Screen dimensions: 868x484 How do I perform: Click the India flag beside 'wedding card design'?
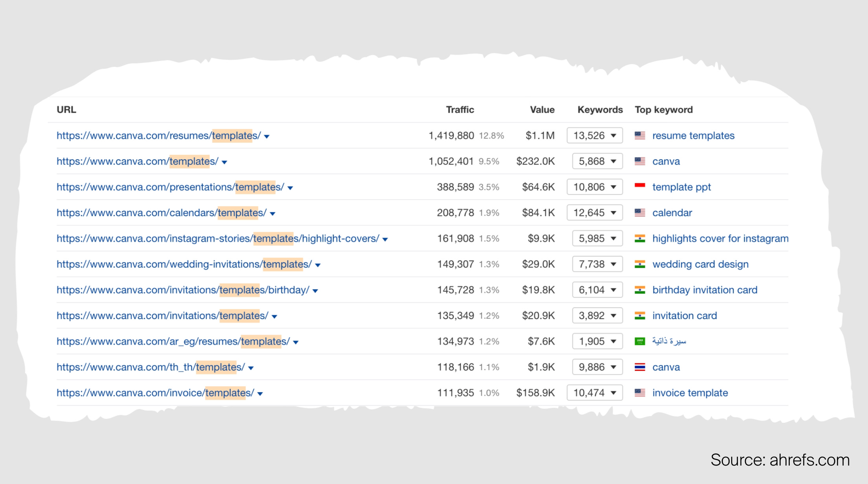point(640,264)
